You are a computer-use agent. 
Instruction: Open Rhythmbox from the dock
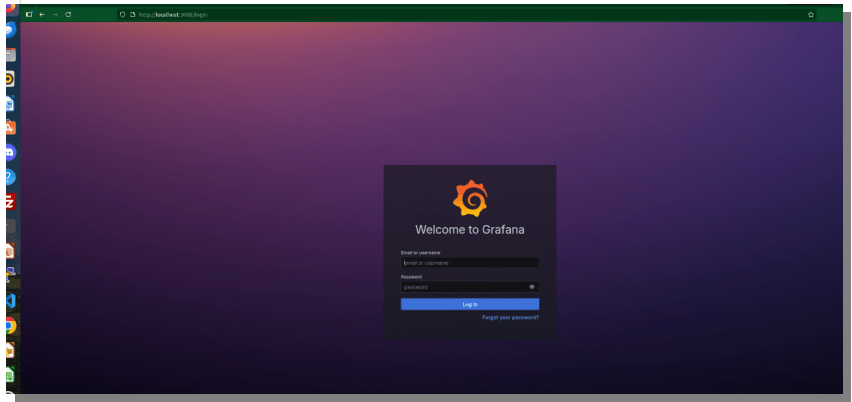(10, 78)
